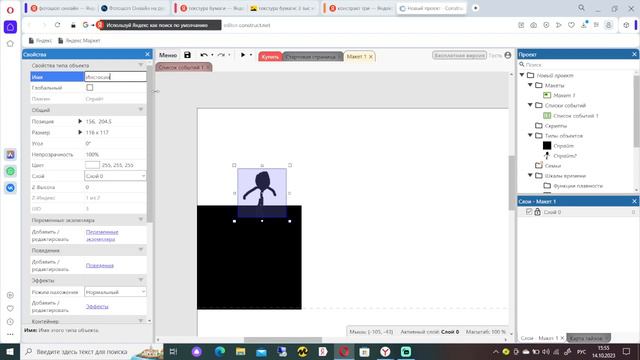Open the Windows Start menu
The image size is (640, 360).
(x=10, y=351)
